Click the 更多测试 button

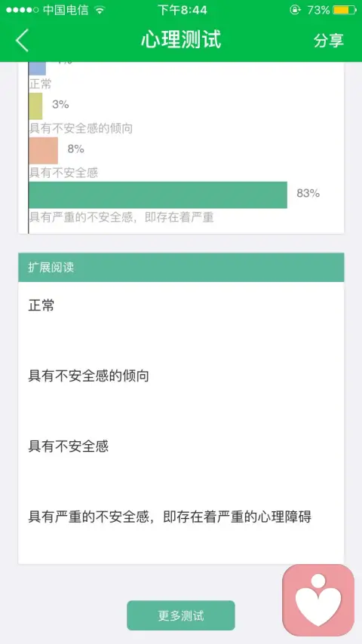[x=181, y=615]
